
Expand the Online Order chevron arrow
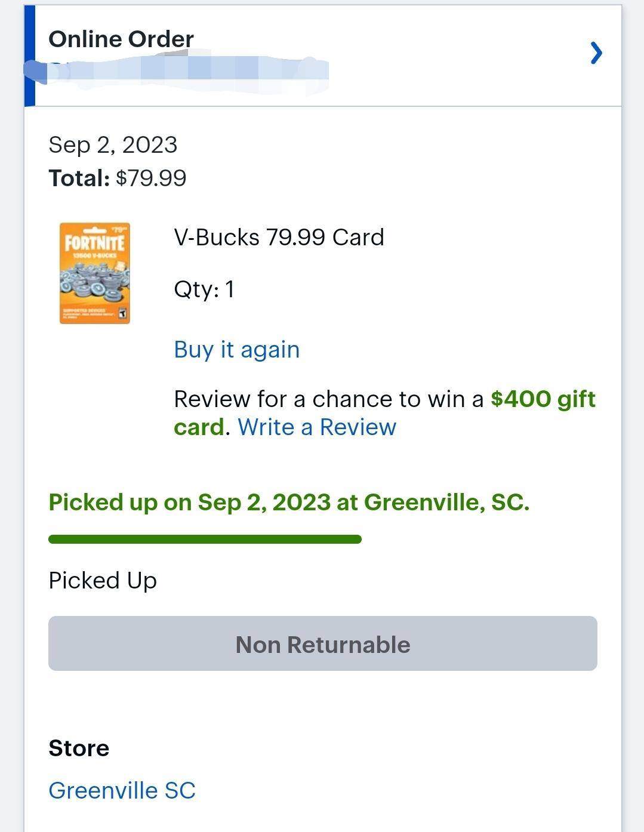(596, 53)
